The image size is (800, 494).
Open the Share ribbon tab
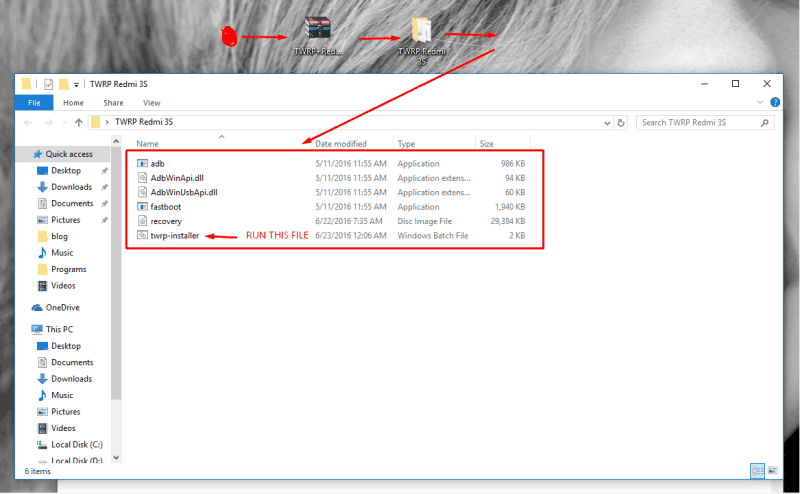point(113,103)
